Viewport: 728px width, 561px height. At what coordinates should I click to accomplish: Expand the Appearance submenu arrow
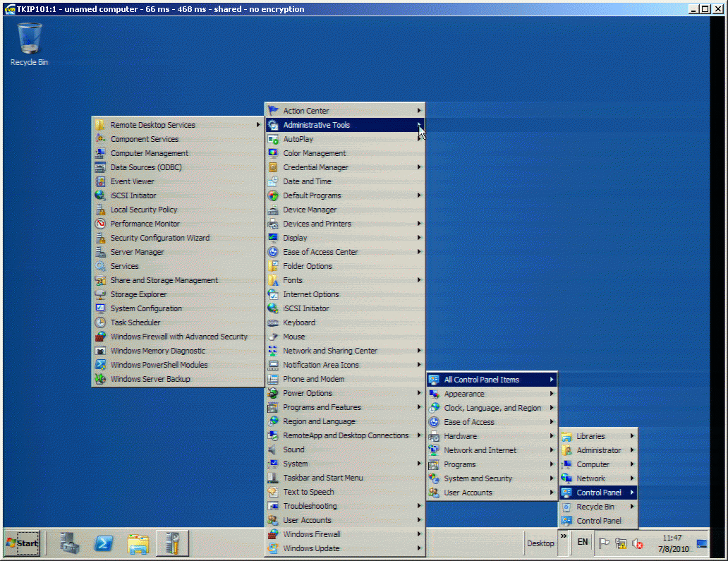pos(552,394)
